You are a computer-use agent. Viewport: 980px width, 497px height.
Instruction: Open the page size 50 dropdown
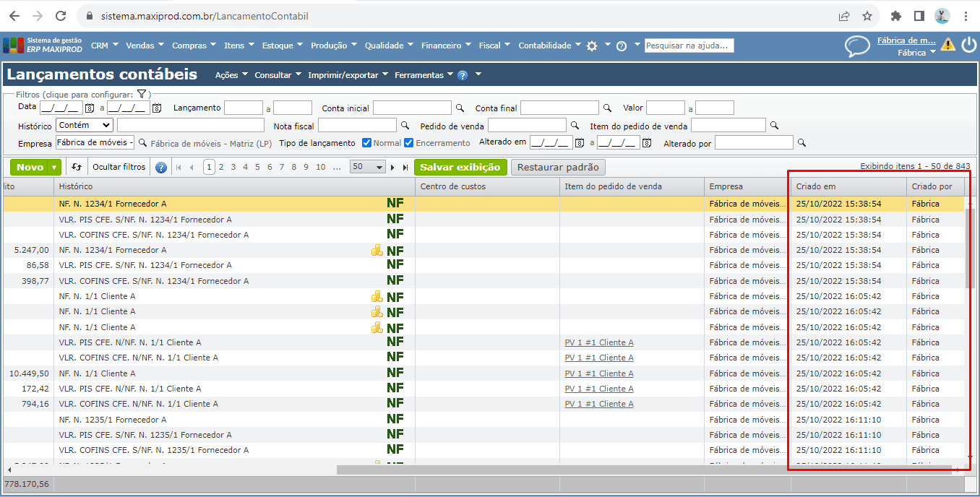tap(368, 167)
